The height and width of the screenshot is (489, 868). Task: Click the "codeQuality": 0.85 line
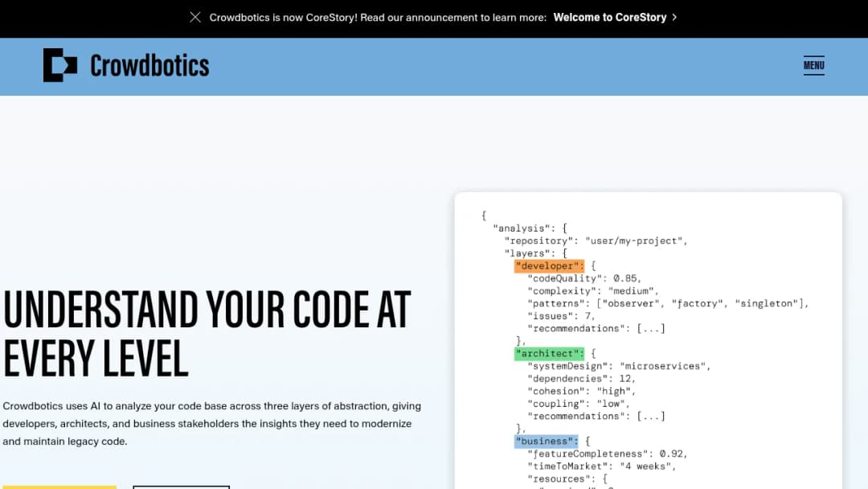[584, 278]
